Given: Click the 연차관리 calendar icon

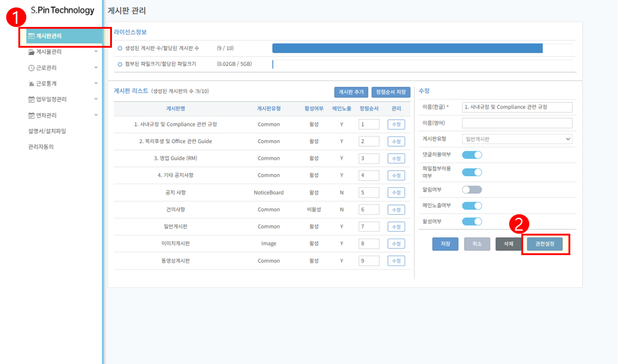Looking at the screenshot, I should (x=32, y=115).
